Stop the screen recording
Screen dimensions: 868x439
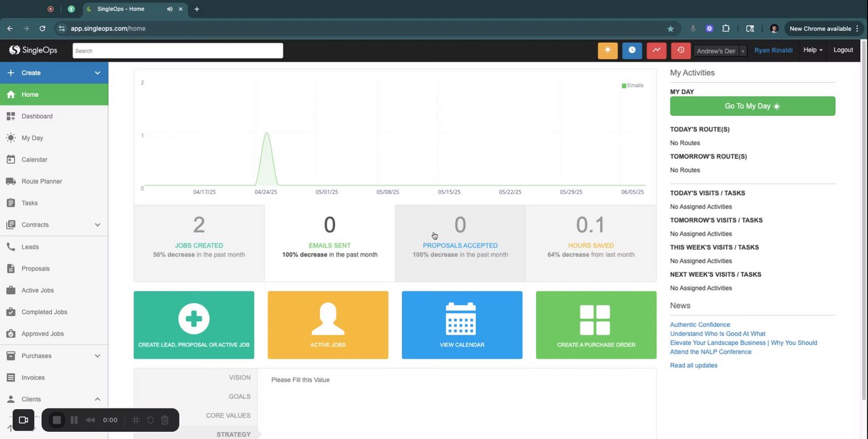[57, 420]
